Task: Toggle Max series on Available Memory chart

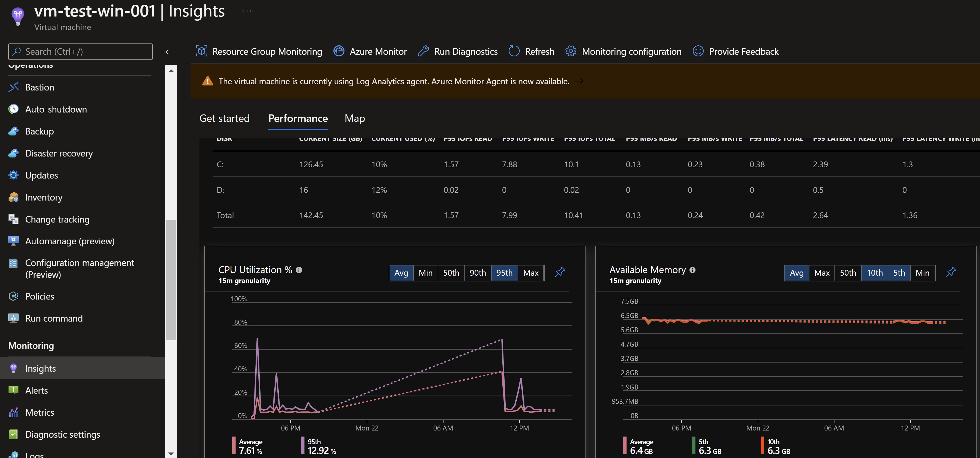Action: pos(822,273)
